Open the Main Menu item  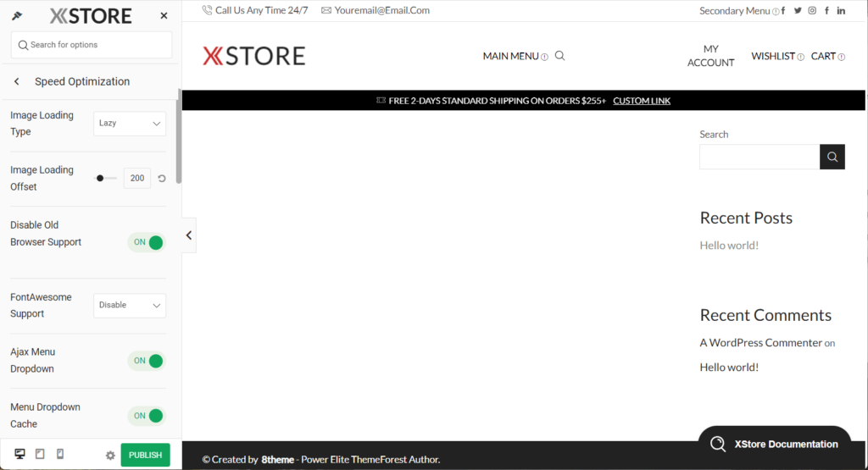coord(510,56)
